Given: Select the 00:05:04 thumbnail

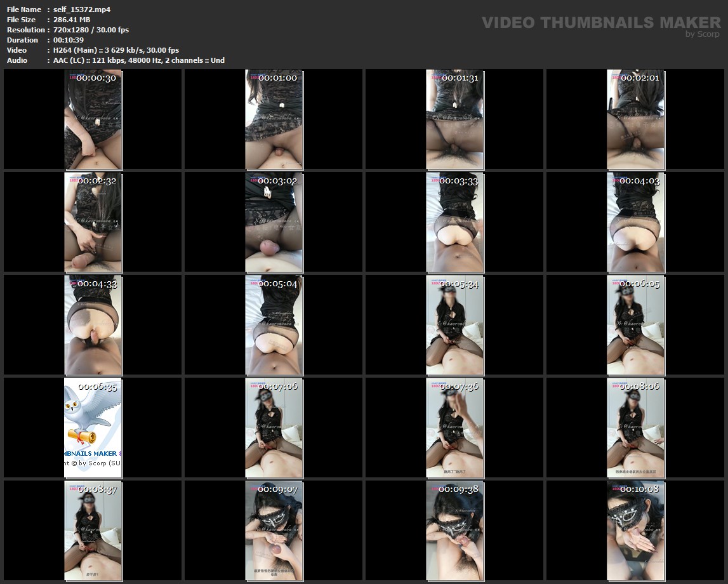Looking at the screenshot, I should point(274,325).
